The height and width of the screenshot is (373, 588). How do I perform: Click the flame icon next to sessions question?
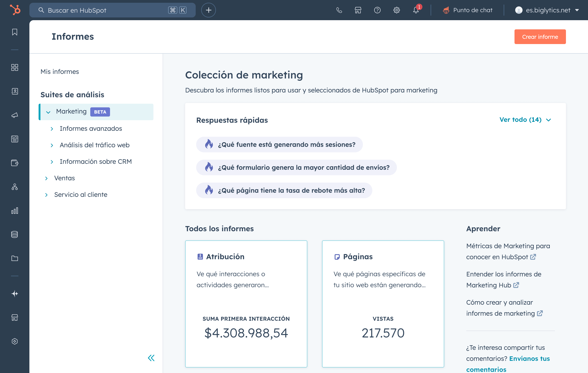(209, 144)
